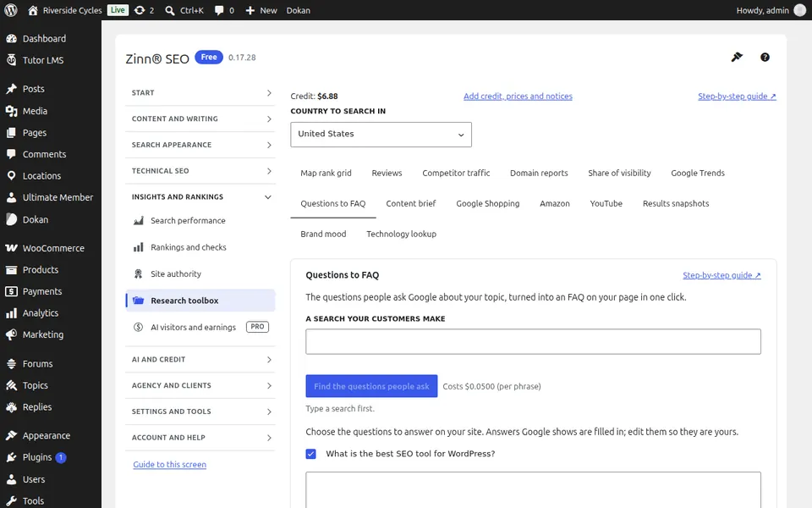The image size is (812, 508).
Task: Open the Technology lookup tab
Action: 401,235
